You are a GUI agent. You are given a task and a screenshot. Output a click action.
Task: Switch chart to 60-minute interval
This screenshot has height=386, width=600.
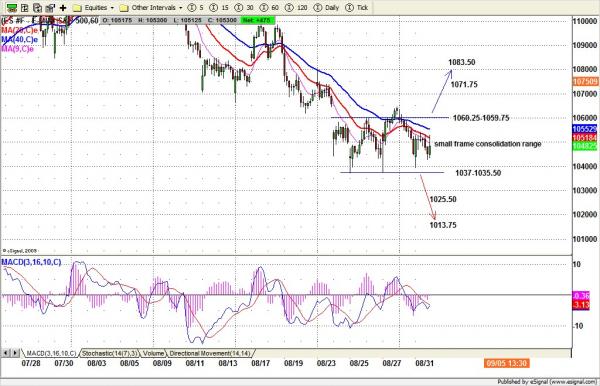(x=269, y=8)
